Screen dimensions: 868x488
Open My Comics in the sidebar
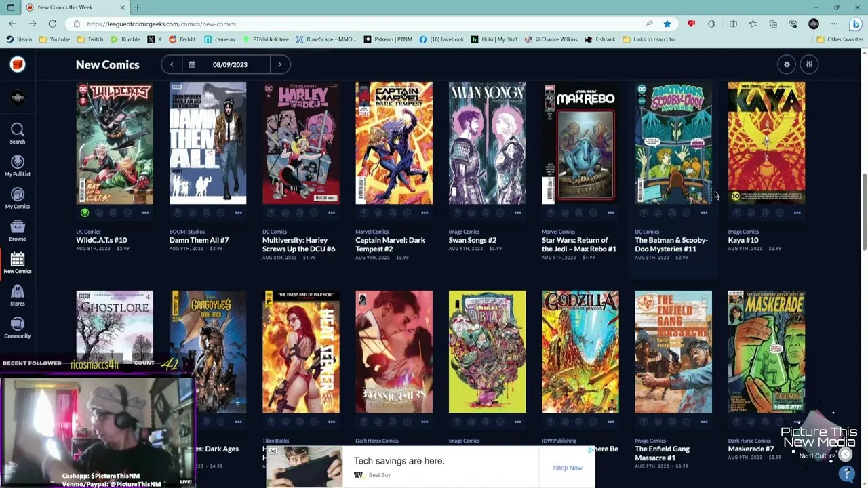click(x=18, y=198)
